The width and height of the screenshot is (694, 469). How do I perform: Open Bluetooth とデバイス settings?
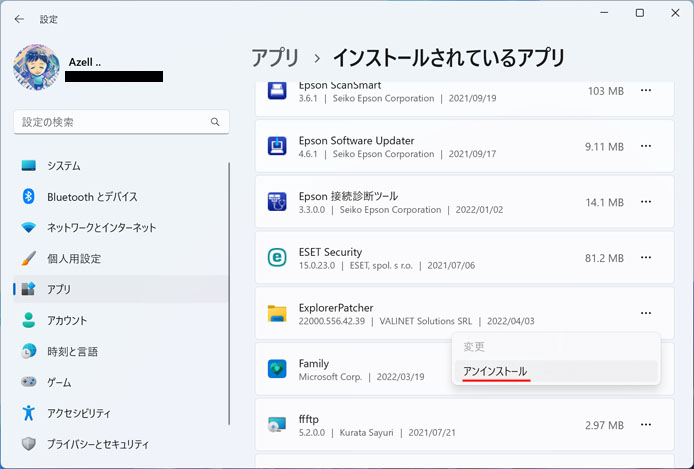120,197
